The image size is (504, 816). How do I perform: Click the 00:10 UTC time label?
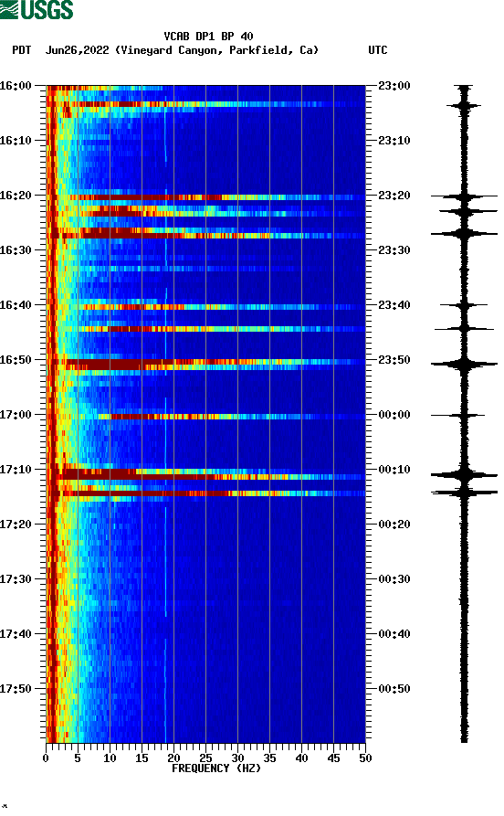pos(394,470)
